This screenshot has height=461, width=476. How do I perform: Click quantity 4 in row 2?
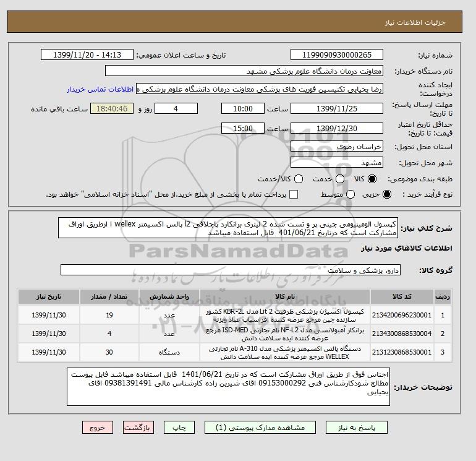(109, 334)
